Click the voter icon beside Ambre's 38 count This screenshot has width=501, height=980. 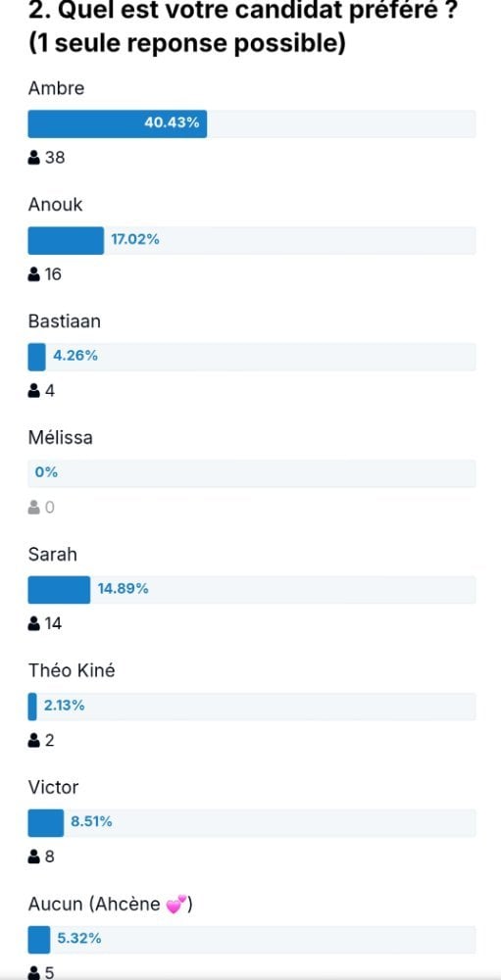point(33,158)
